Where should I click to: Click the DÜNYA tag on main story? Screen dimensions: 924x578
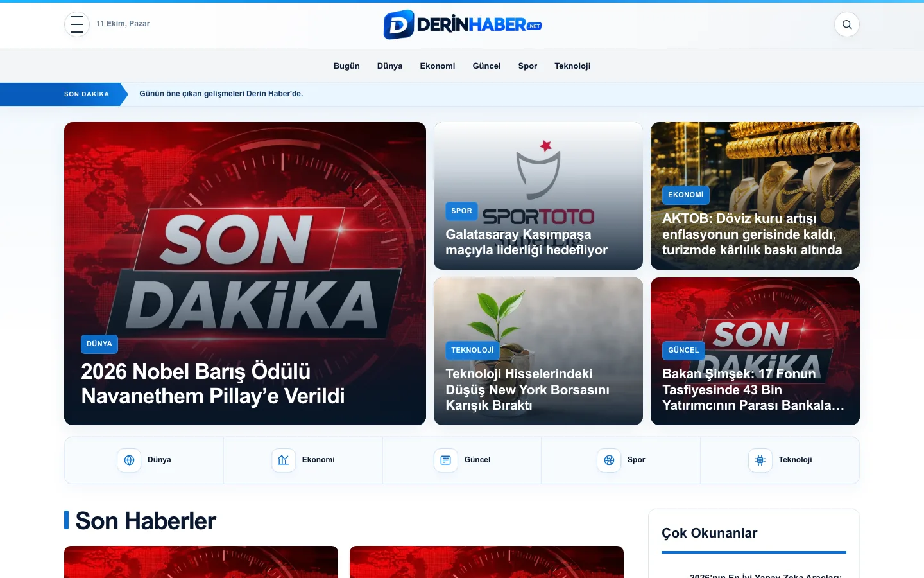click(x=99, y=344)
